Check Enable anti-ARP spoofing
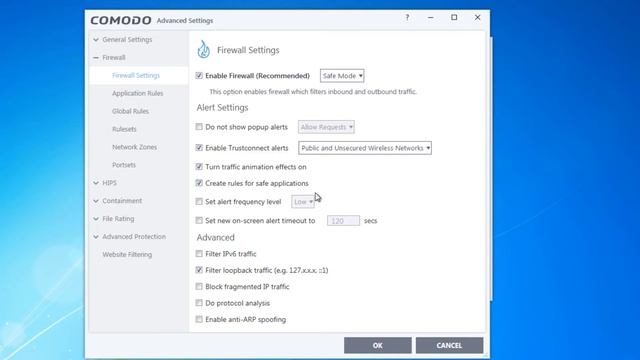Screen dimensions: 640x360 pos(199,319)
